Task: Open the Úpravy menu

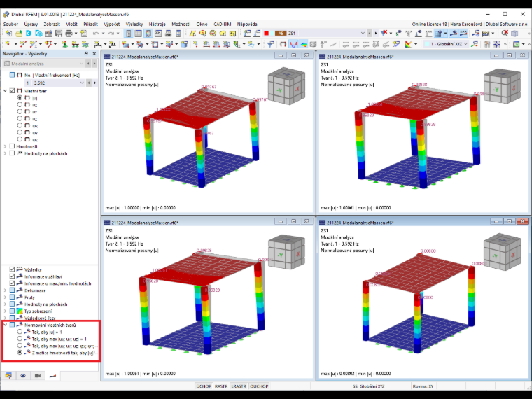Action: click(x=31, y=24)
